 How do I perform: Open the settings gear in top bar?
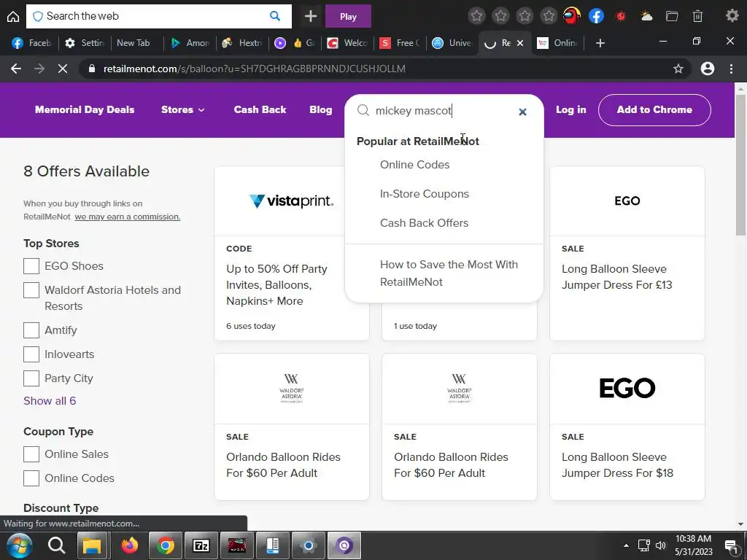[x=732, y=16]
